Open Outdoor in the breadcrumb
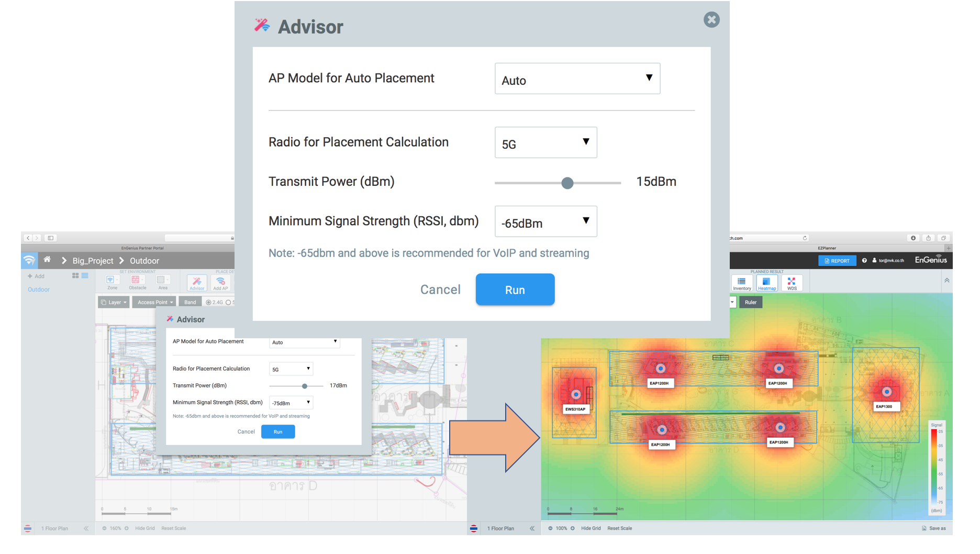The height and width of the screenshot is (554, 980). (144, 261)
